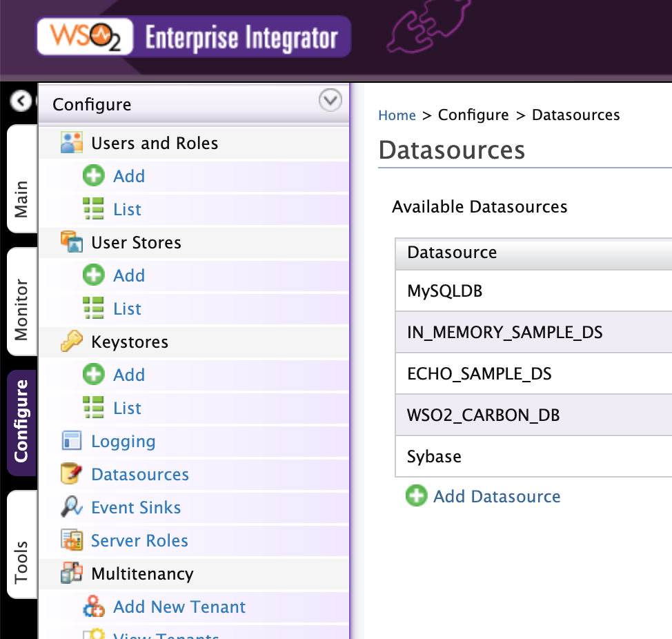Click the Add New Tenant icon
Viewport: 672px width, 639px height.
point(93,607)
